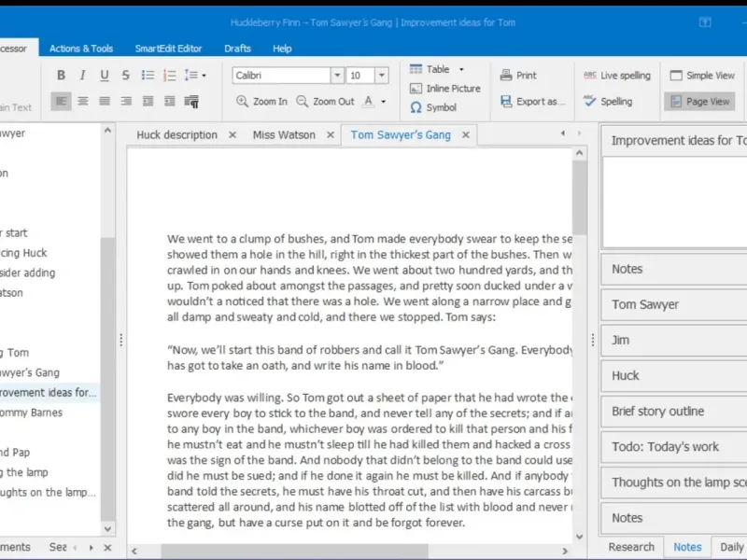The width and height of the screenshot is (747, 560).
Task: Close the Tom Sawyer's Gang tab
Action: point(466,135)
